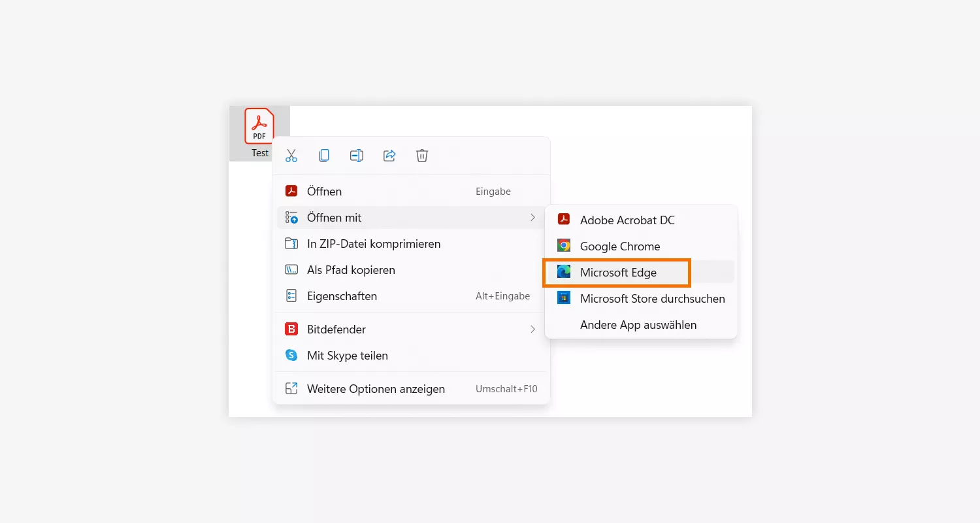Choose Mit Skype teilen
The width and height of the screenshot is (980, 523).
[x=411, y=356]
